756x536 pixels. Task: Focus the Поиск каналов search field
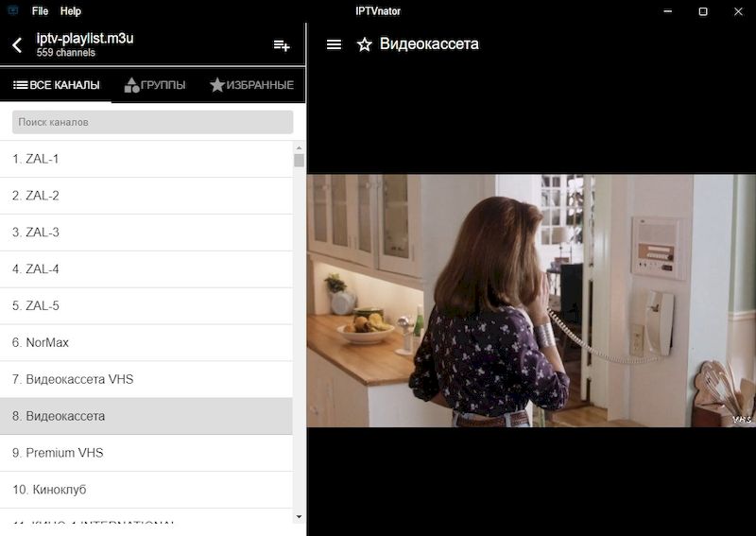pos(152,122)
